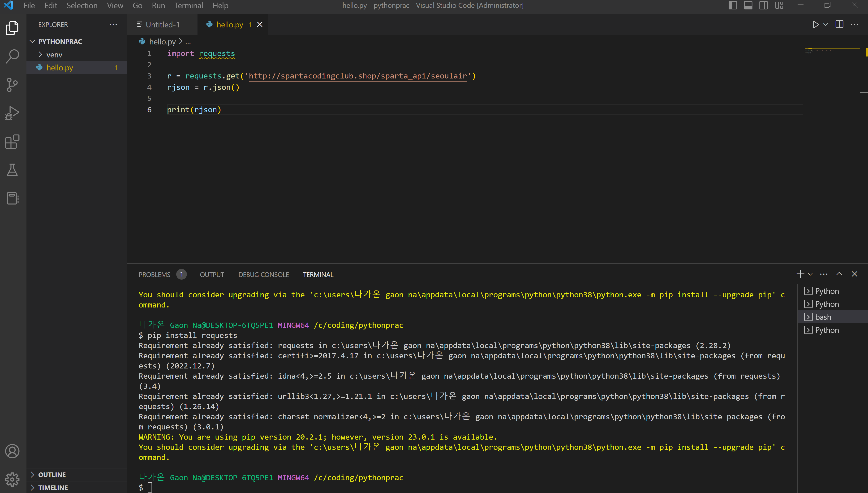Click the 'pip install requests' command text
Viewport: 868px width, 493px height.
click(x=192, y=335)
